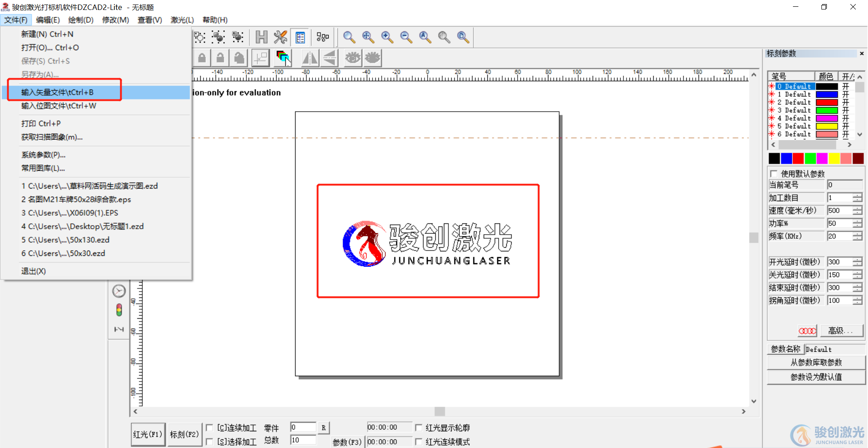Click 从参数库取参数 button
Image resolution: width=868 pixels, height=448 pixels.
(816, 363)
